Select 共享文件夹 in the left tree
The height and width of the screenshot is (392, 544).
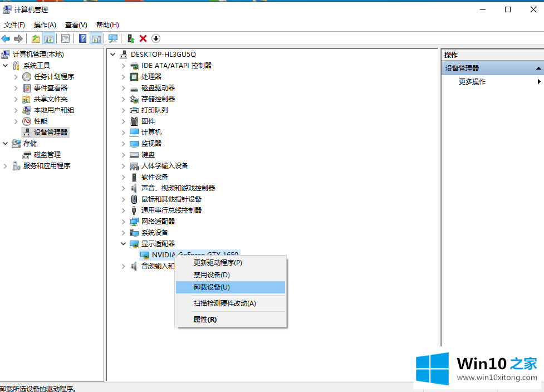coord(51,99)
